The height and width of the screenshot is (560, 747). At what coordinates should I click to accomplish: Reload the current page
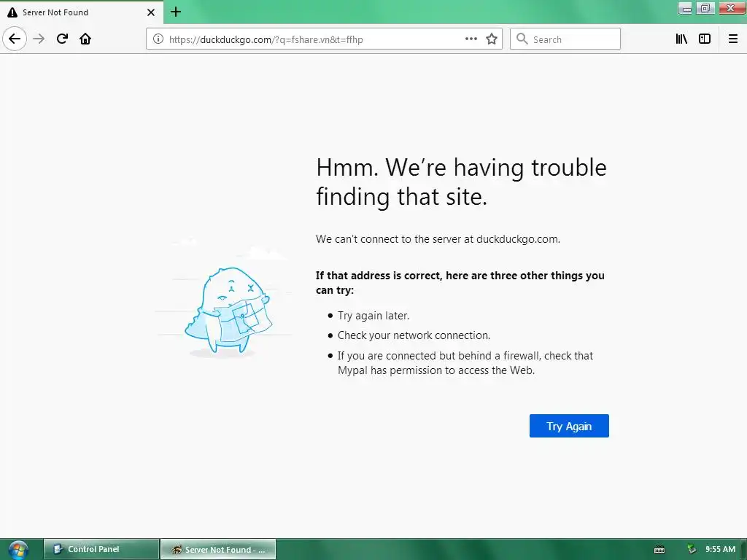62,39
